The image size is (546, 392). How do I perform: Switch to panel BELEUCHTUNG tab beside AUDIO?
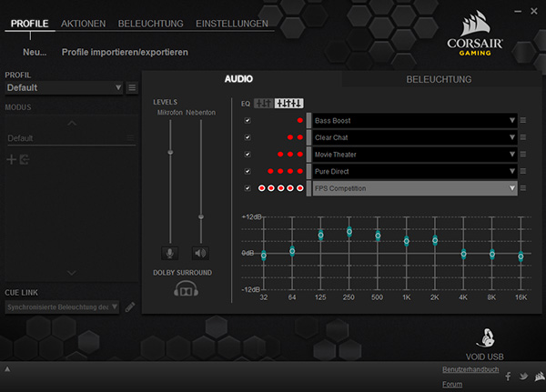(x=439, y=79)
